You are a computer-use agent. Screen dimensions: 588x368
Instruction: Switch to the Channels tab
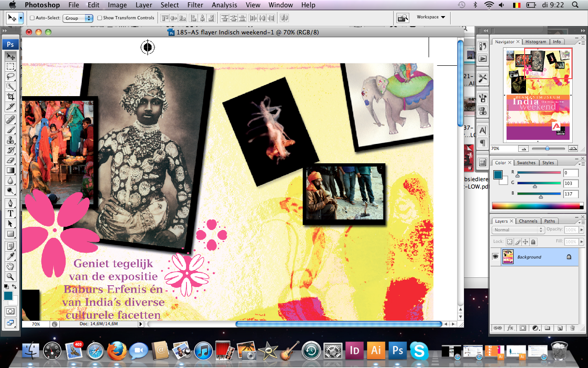click(528, 221)
